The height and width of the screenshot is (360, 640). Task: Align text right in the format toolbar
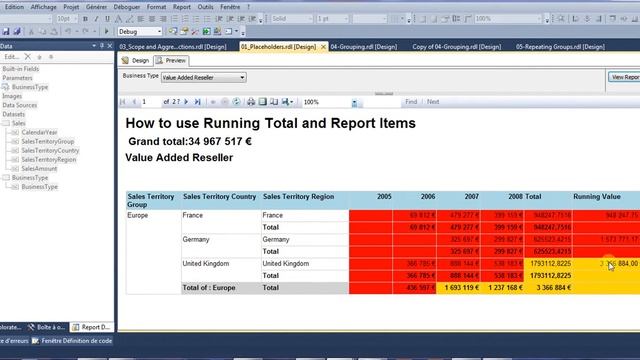(163, 19)
